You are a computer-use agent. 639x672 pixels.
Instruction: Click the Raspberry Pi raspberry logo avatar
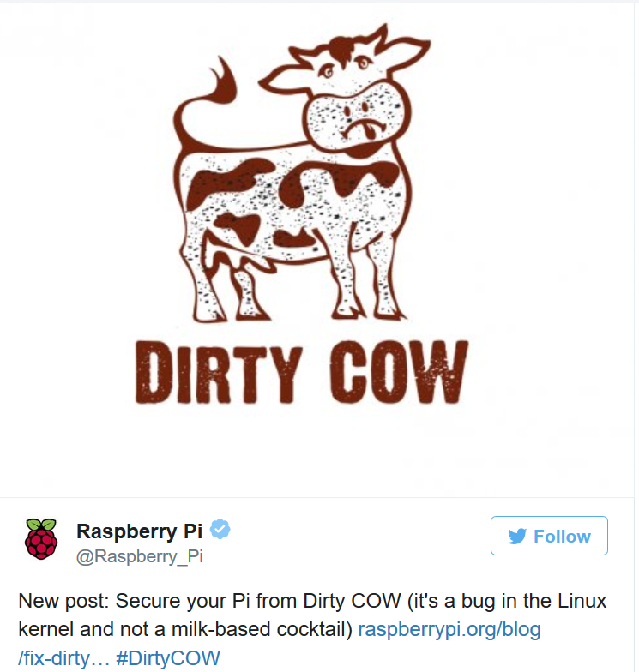tap(41, 538)
